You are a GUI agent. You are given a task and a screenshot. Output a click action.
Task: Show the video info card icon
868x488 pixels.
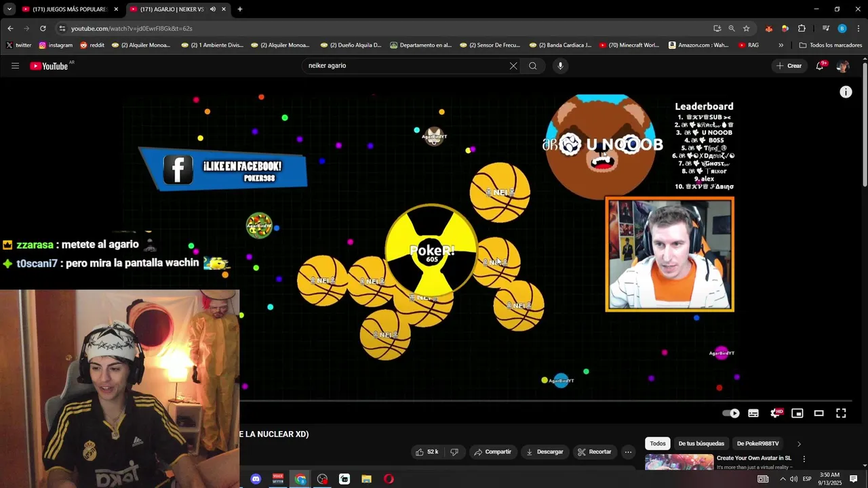coord(846,92)
